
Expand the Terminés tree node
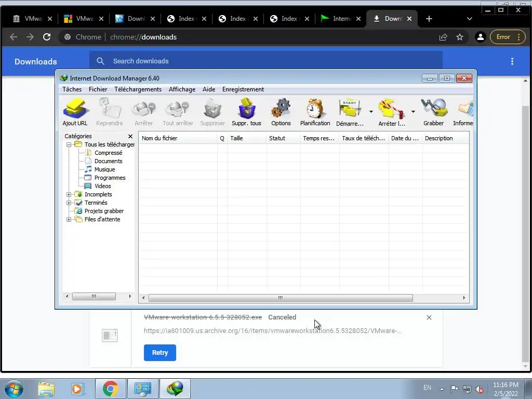coord(69,203)
